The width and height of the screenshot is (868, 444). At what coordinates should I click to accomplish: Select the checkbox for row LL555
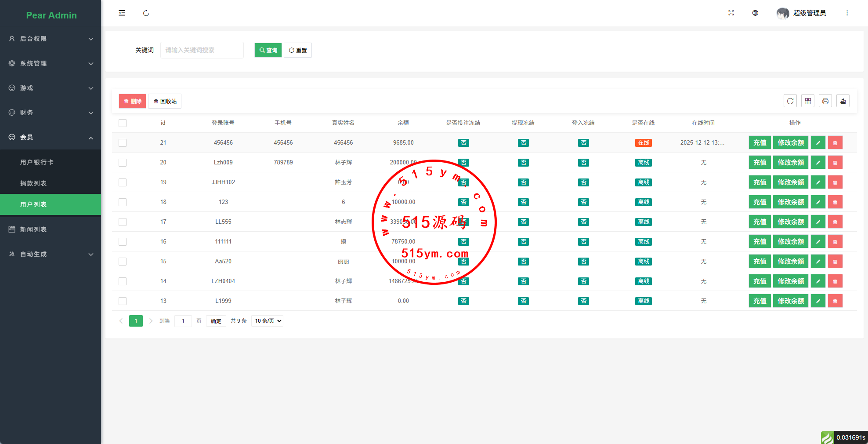click(123, 222)
